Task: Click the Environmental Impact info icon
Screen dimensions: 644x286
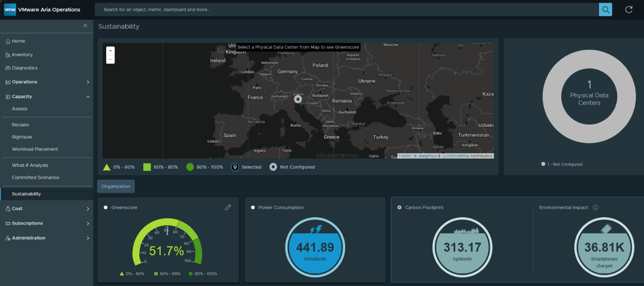Action: [595, 208]
